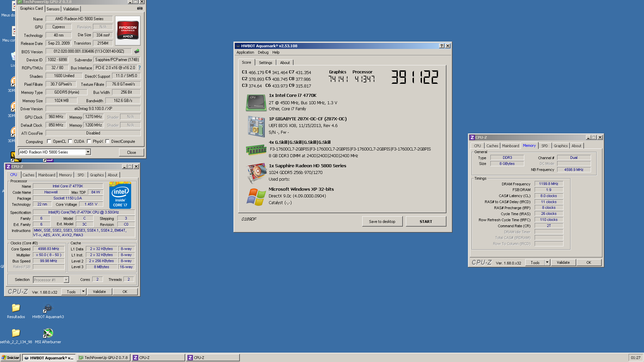The image size is (644, 362).
Task: Open the Help menu in Aquamark
Action: pyautogui.click(x=276, y=52)
